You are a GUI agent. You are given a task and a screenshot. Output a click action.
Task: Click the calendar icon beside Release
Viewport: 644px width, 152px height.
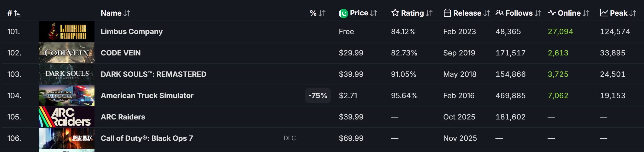click(447, 13)
